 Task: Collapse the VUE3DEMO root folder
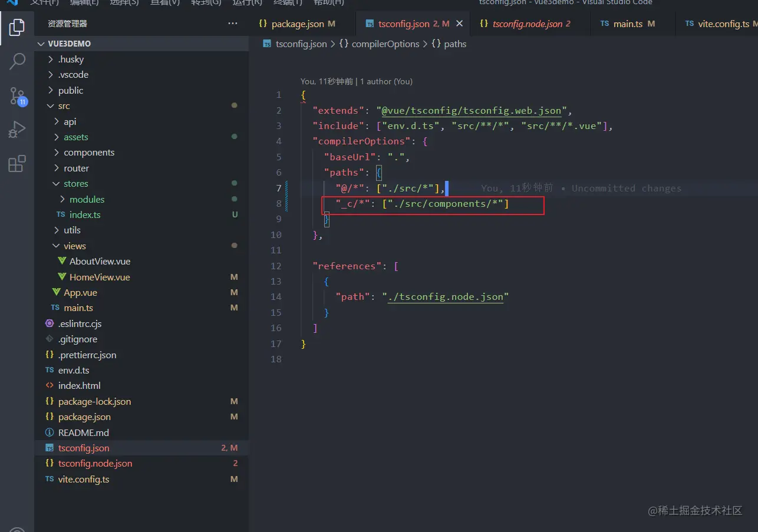141,44
